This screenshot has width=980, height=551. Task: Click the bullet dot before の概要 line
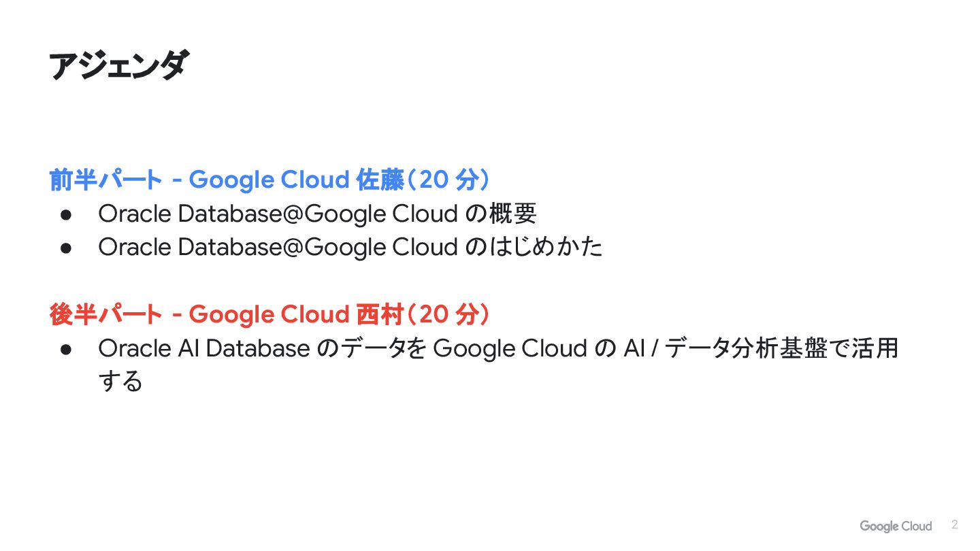click(x=66, y=214)
